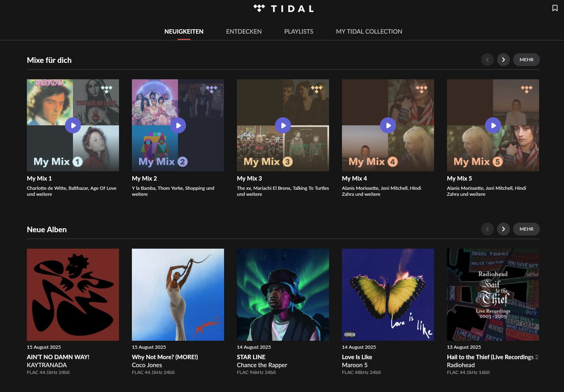Click the bookmark icon in top right corner

click(555, 8)
